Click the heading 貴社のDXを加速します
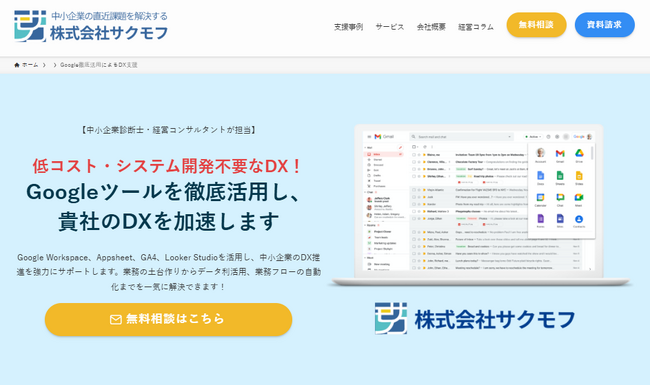650x386 pixels. (168, 221)
